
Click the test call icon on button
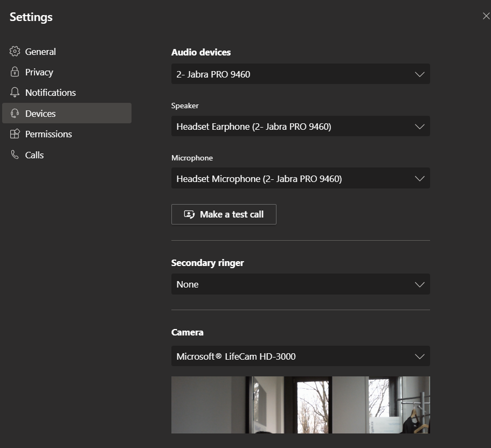click(x=189, y=214)
